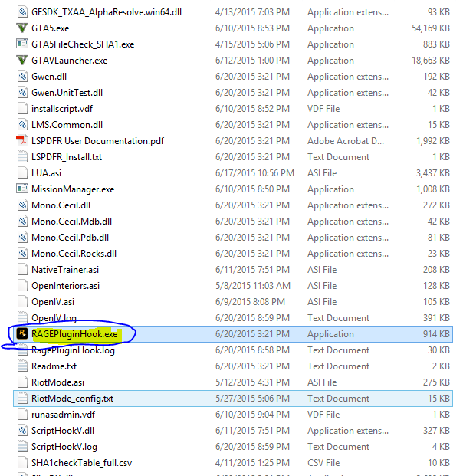Select the RiotMode_config.txt file
Screen dimensions: 463x476
coord(71,399)
